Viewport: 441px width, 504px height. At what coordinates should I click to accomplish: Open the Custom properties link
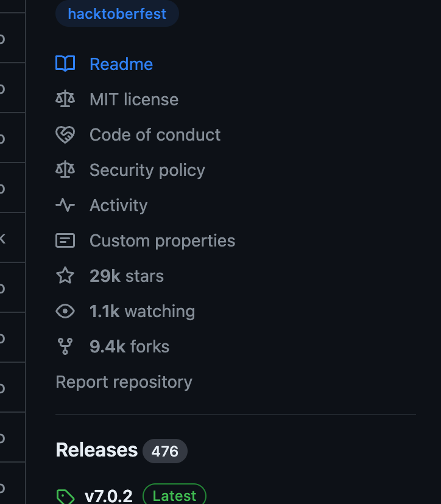point(163,241)
